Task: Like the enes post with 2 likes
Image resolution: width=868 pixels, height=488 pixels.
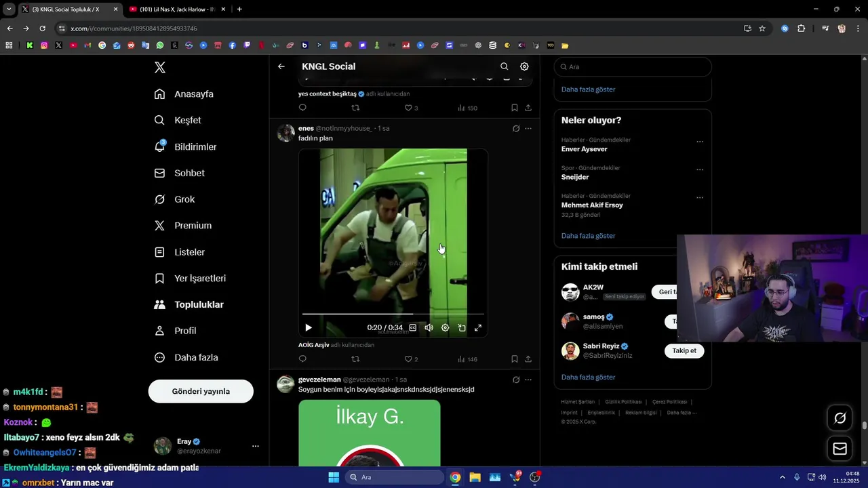Action: 411,359
